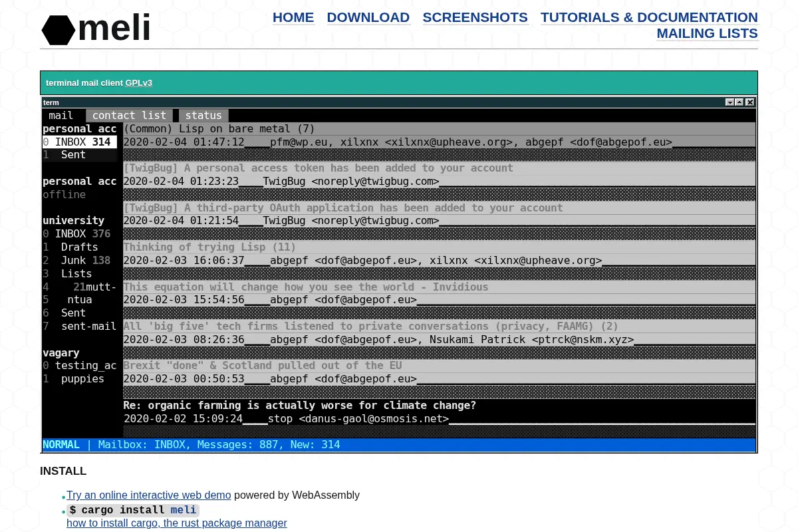Select first personal acc INBOX 314
This screenshot has width=798, height=532.
pos(80,142)
